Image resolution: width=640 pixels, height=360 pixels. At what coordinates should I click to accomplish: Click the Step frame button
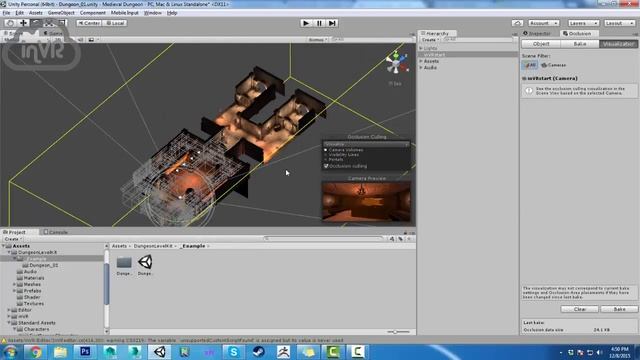click(332, 23)
